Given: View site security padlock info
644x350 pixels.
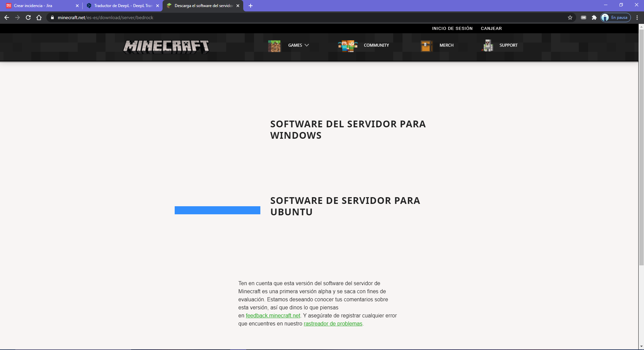Looking at the screenshot, I should [52, 17].
